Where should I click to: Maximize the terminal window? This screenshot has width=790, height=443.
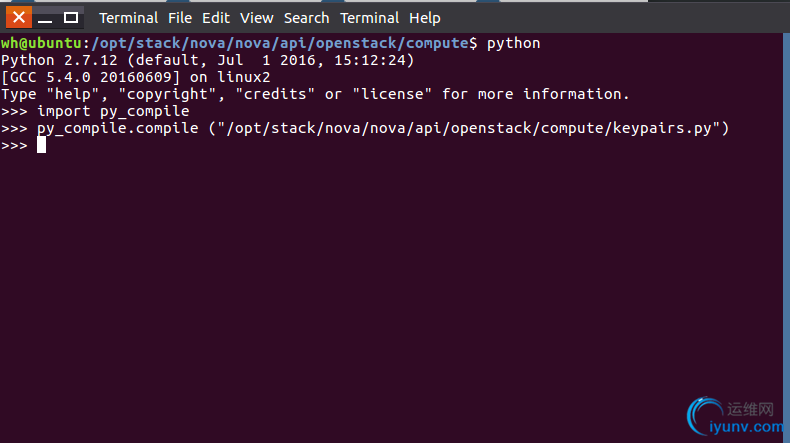pos(71,18)
